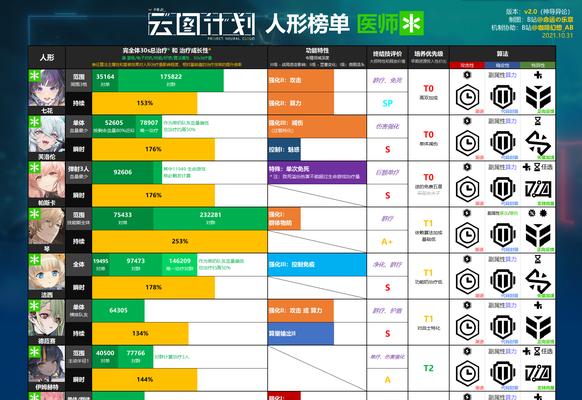The height and width of the screenshot is (400, 582).
Task: Click the T0 priority in 七花 row
Action: (x=428, y=88)
